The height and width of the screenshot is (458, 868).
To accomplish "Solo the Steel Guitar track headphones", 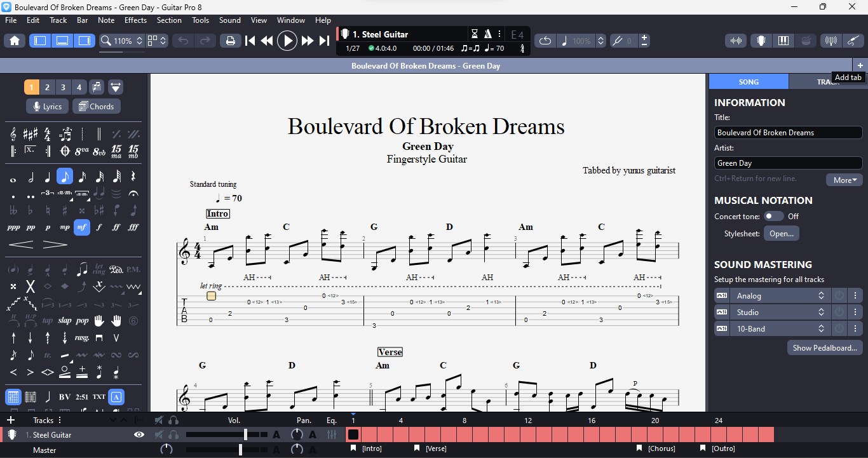I will click(173, 434).
